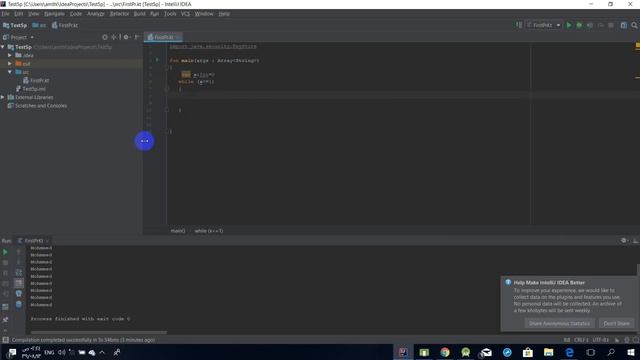Click main() in editor breadcrumbs
The height and width of the screenshot is (360, 640).
[178, 231]
